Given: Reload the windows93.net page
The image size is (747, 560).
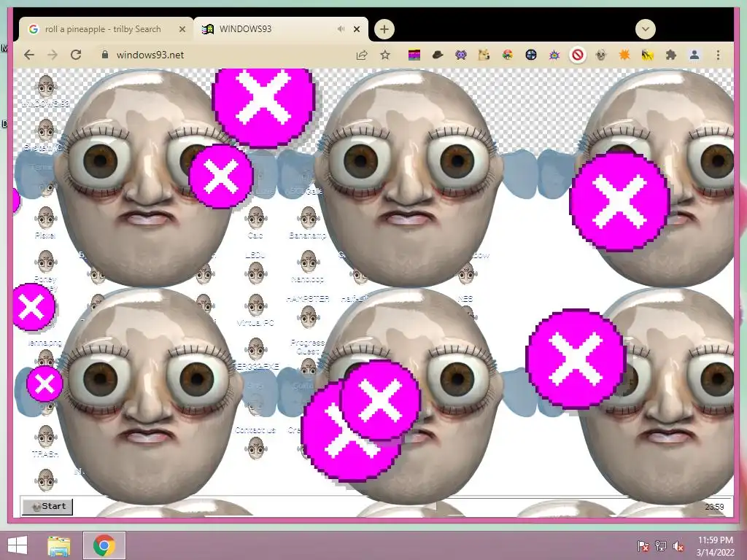Looking at the screenshot, I should coord(76,55).
